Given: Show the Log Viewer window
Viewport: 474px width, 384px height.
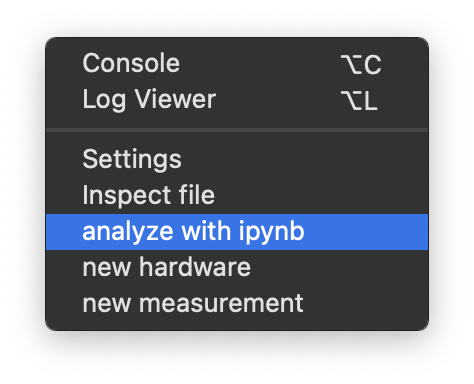Looking at the screenshot, I should point(237,99).
